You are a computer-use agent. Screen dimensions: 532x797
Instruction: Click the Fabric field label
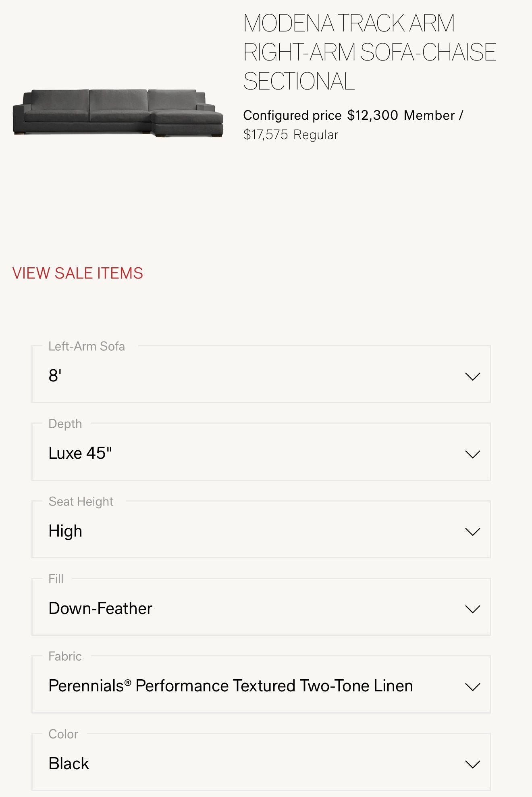65,656
